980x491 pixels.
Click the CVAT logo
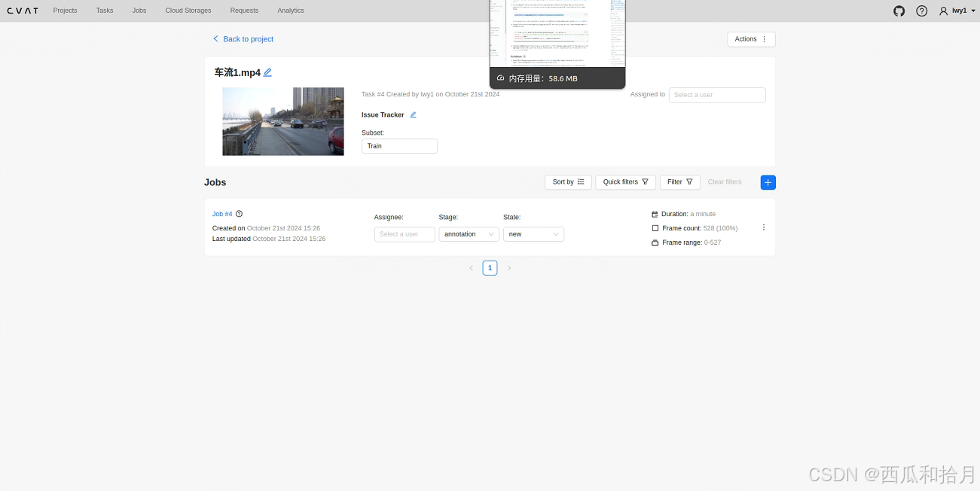(x=23, y=11)
